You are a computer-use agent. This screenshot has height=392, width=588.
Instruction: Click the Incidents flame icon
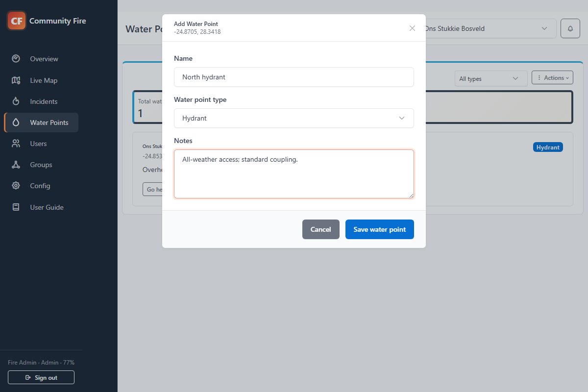tap(16, 101)
